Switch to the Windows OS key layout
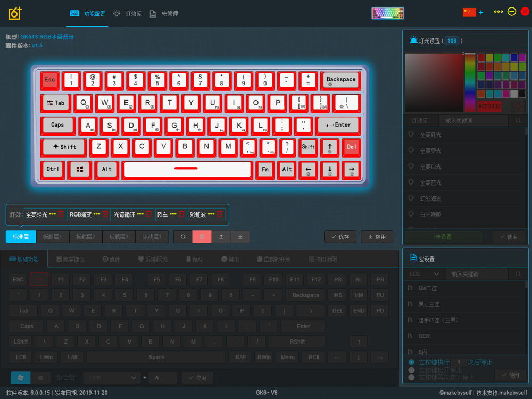Screen dimensions: 532x399 coord(20,378)
